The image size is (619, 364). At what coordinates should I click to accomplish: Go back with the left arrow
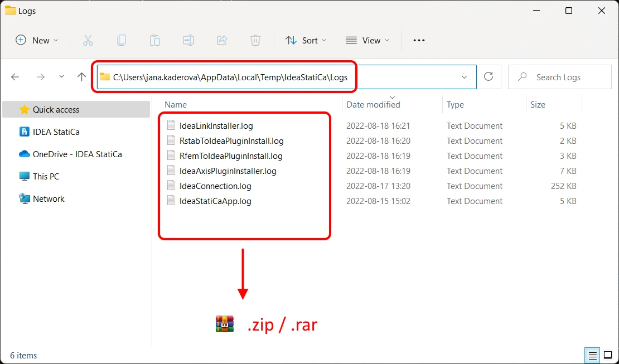(x=15, y=77)
